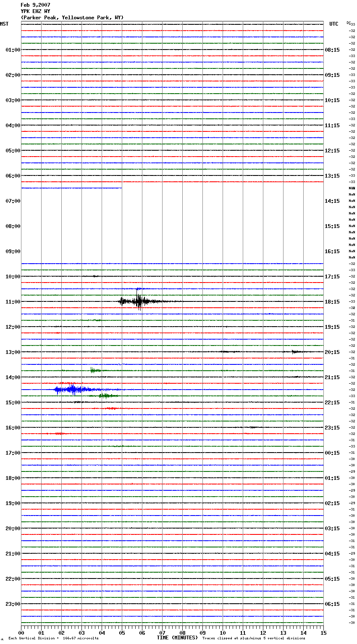This screenshot has height=644, width=357.
Task: Click the date header 'Feb 9,2007'
Action: (x=35, y=5)
